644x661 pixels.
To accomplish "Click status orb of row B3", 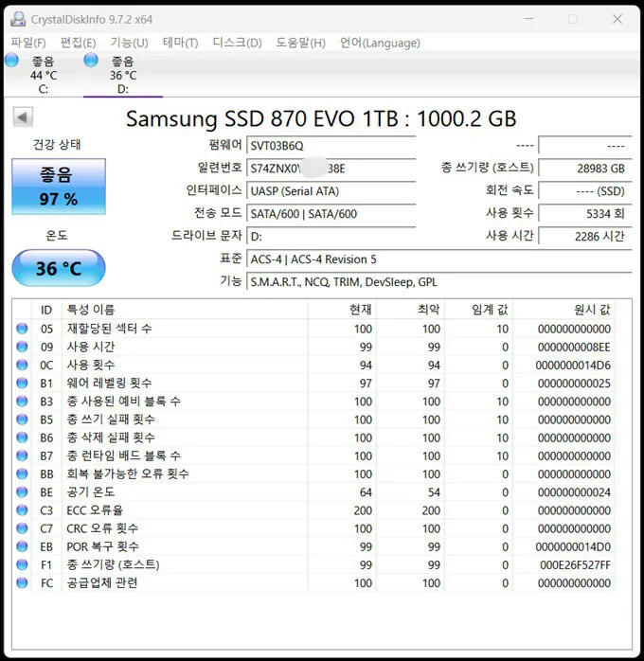I will click(22, 401).
